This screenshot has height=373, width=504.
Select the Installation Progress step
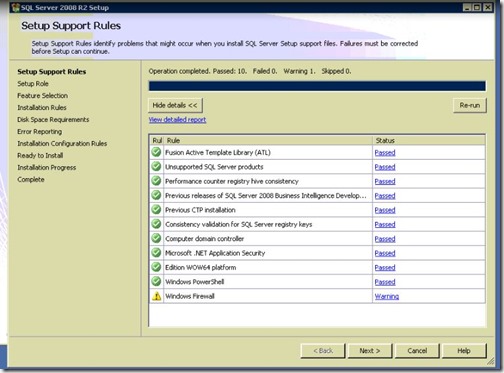point(47,168)
